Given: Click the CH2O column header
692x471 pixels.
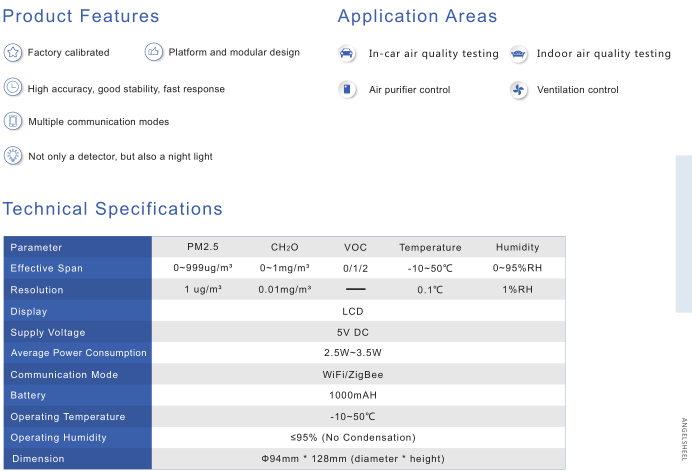Looking at the screenshot, I should pyautogui.click(x=285, y=247).
